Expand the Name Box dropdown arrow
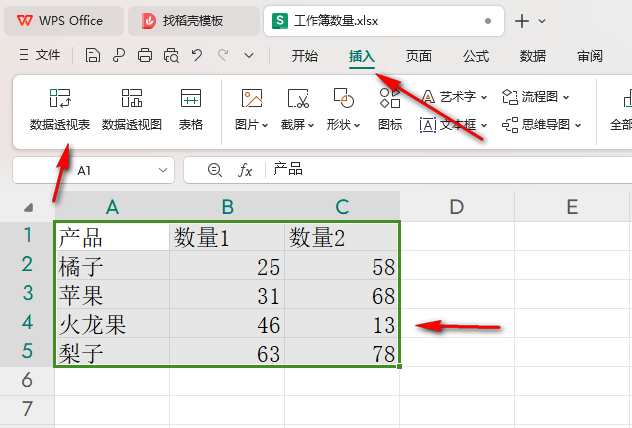Viewport: 632px width, 428px height. click(163, 170)
